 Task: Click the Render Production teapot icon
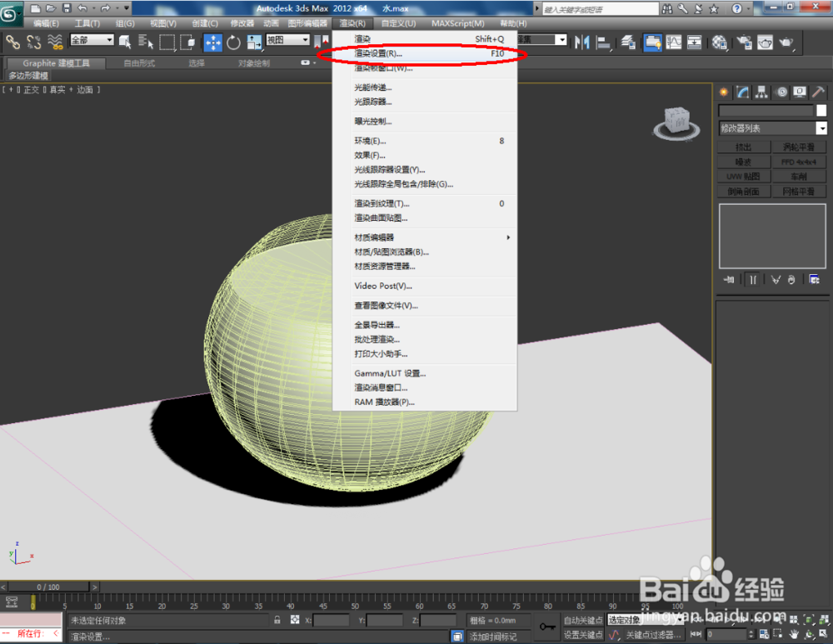(786, 42)
